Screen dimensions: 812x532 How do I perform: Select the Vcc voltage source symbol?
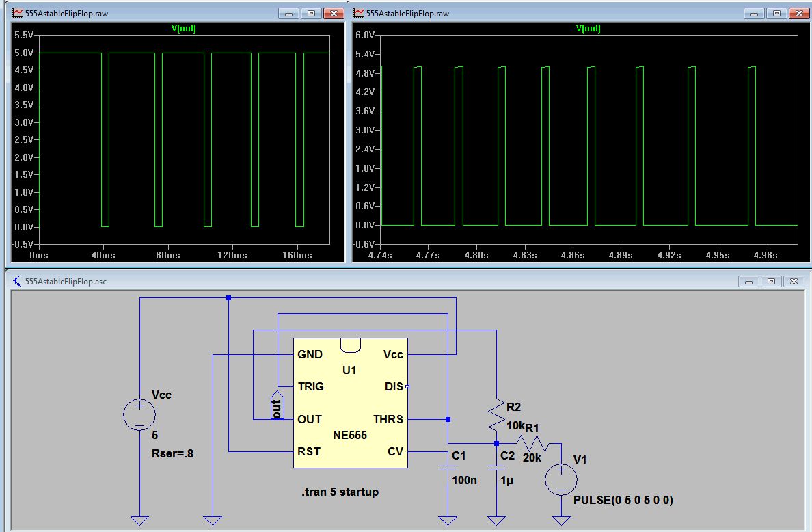pos(139,414)
